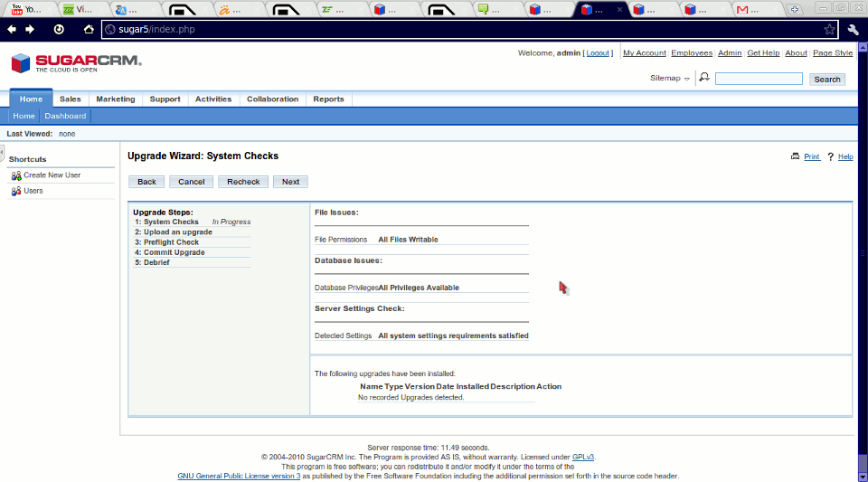Open the question mark Help icon
Viewport: 868px width, 482px height.
pos(830,156)
